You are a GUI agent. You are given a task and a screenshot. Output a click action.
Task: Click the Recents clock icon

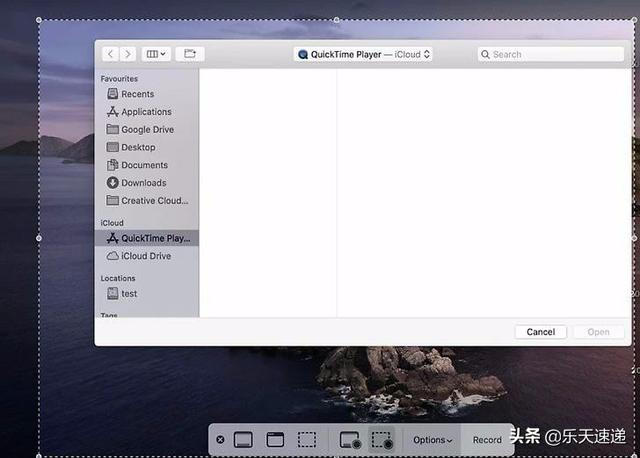(x=113, y=94)
